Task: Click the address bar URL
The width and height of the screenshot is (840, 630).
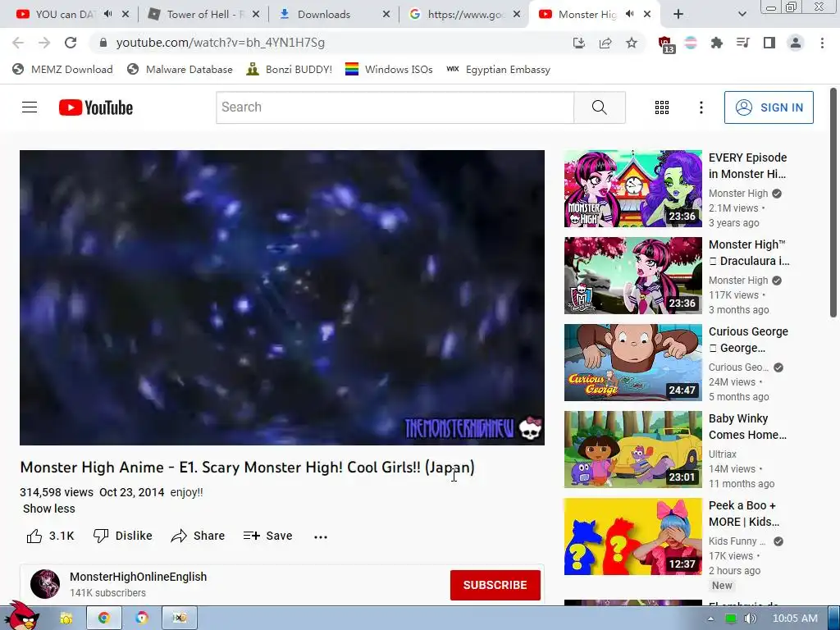Action: click(x=220, y=43)
